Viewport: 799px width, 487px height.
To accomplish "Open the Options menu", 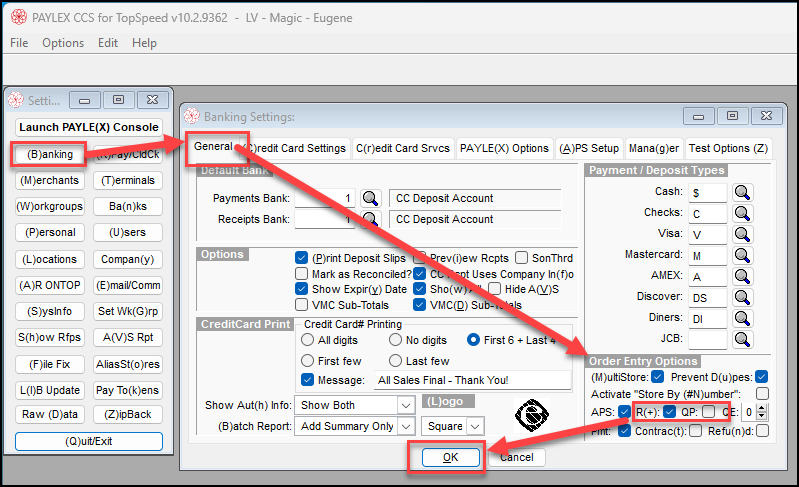I will coord(63,43).
